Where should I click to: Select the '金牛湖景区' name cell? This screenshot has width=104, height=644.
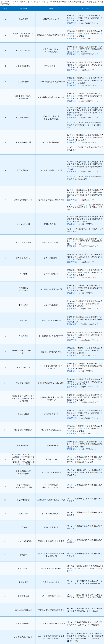coord(23,582)
